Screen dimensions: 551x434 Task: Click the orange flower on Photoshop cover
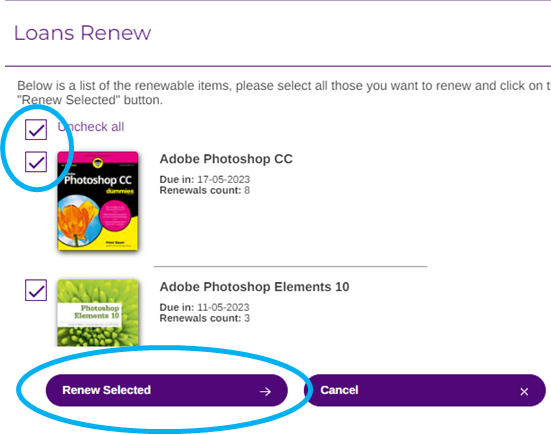pos(78,221)
